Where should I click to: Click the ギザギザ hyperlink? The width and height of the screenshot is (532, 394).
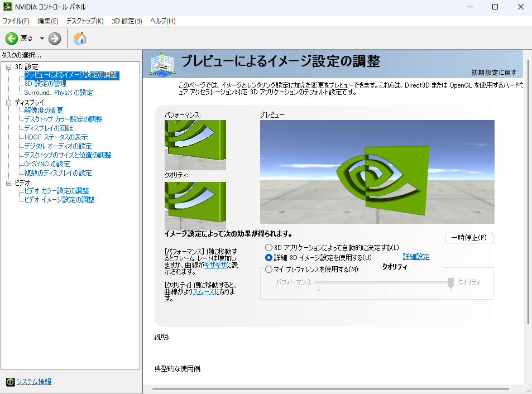[215, 265]
